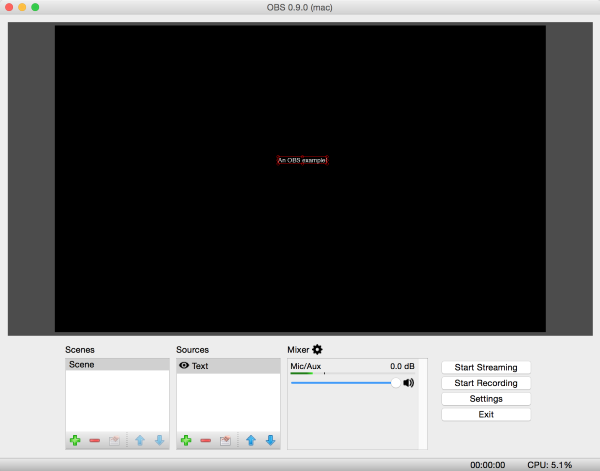
Task: Select the text item in the preview
Action: [302, 160]
